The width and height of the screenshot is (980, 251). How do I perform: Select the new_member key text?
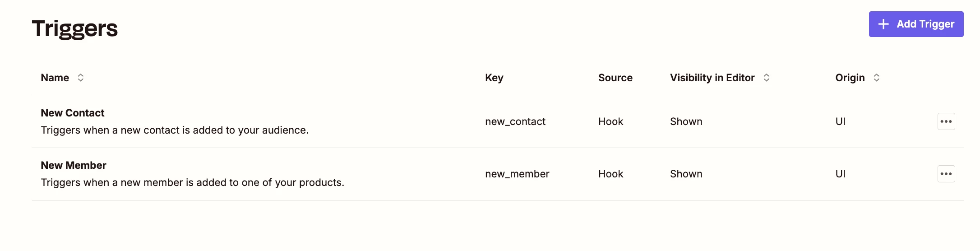(x=517, y=174)
